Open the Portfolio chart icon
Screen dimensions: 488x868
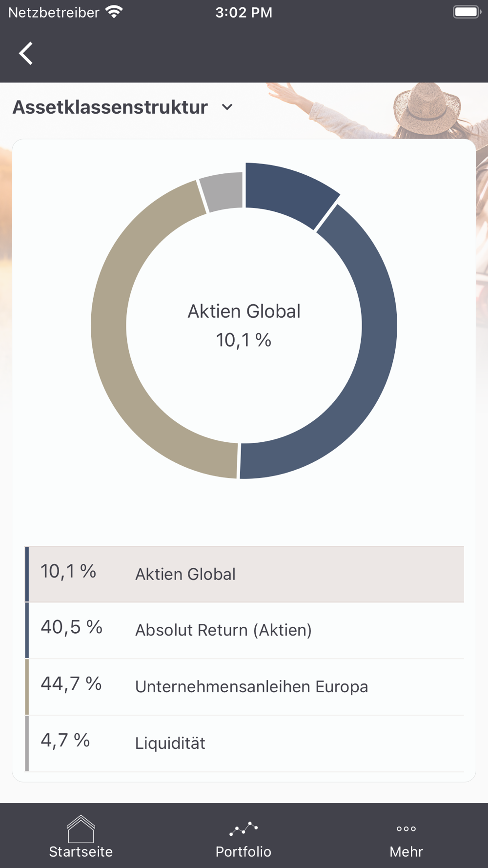244,828
